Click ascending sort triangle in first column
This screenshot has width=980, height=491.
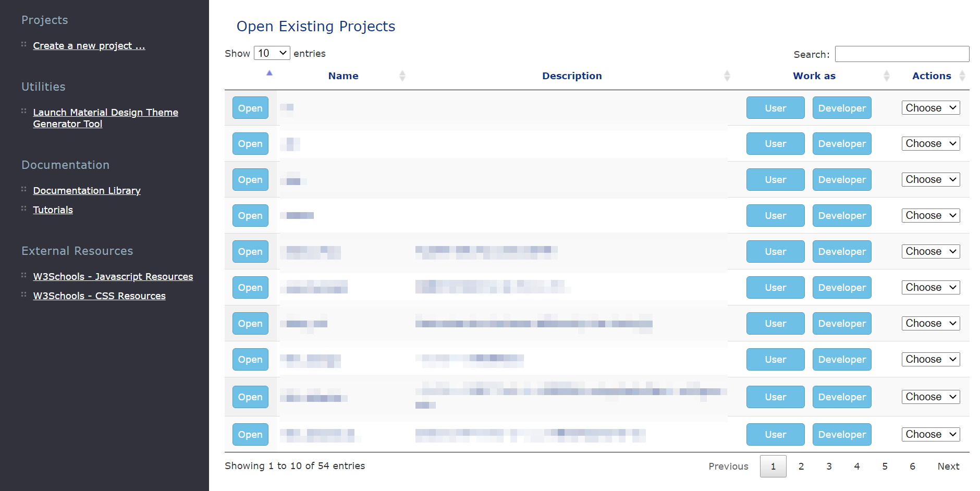tap(269, 73)
